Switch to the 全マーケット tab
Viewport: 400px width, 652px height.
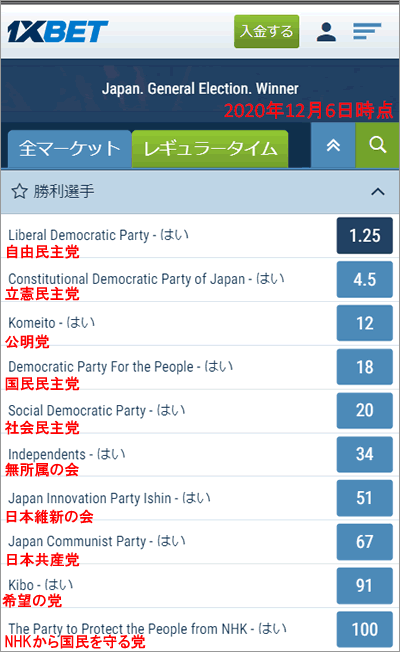point(70,148)
